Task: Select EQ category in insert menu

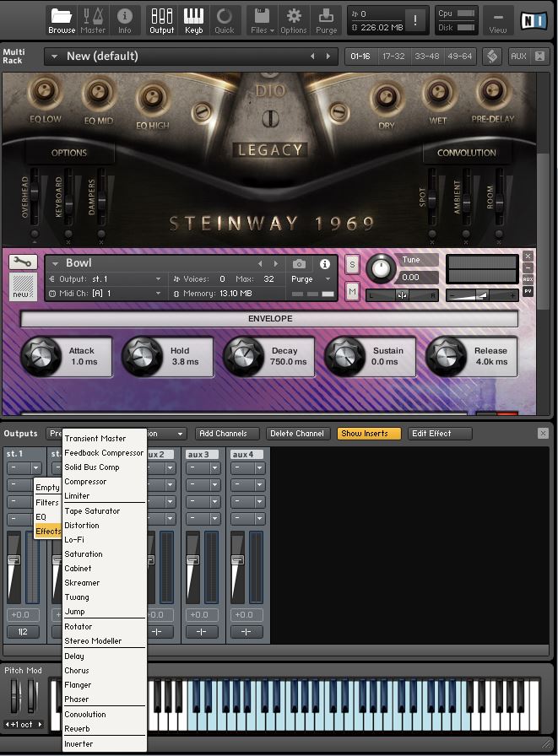Action: (47, 517)
